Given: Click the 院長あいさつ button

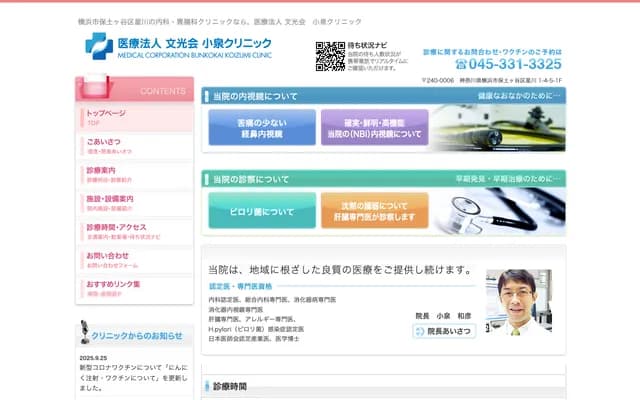Looking at the screenshot, I should pyautogui.click(x=444, y=331).
